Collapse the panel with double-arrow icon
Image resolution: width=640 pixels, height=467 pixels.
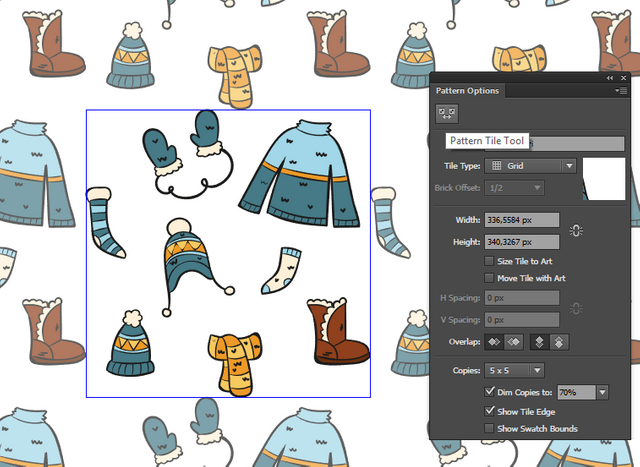coord(609,78)
